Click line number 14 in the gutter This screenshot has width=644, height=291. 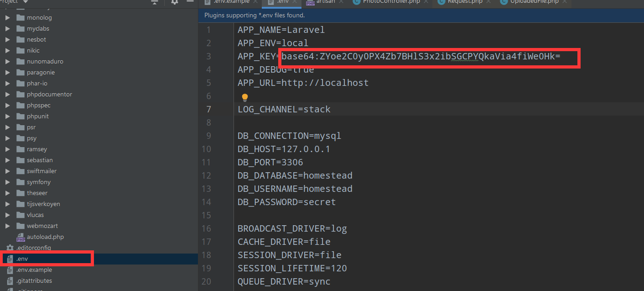[206, 201]
